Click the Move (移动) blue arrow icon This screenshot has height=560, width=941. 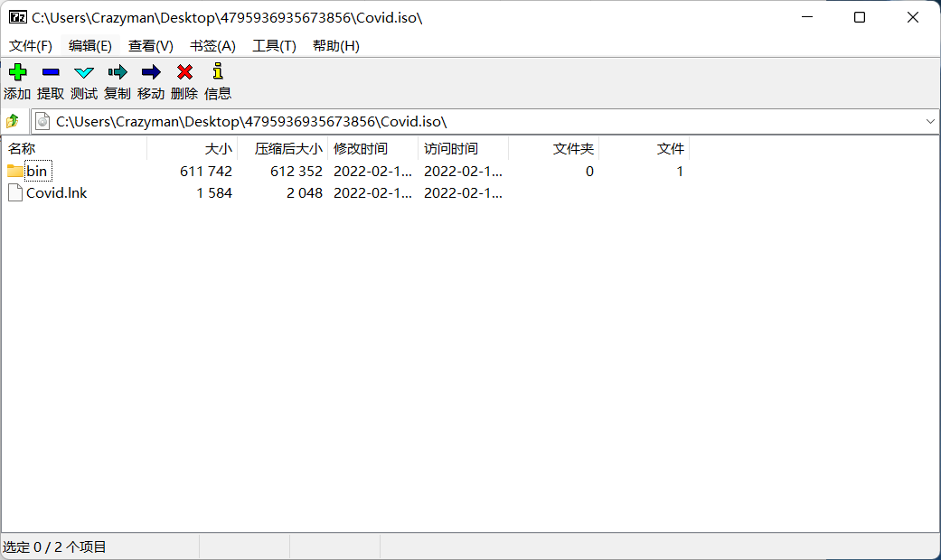coord(151,72)
